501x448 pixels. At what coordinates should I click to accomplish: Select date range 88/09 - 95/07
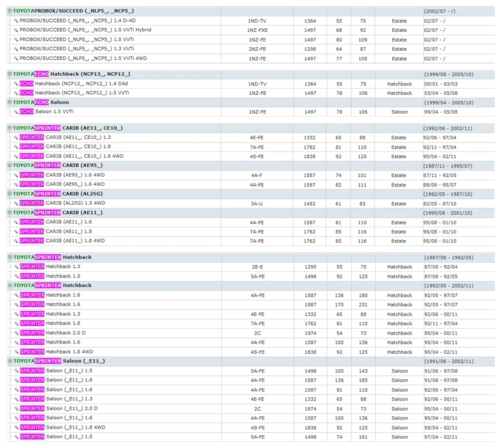point(440,185)
